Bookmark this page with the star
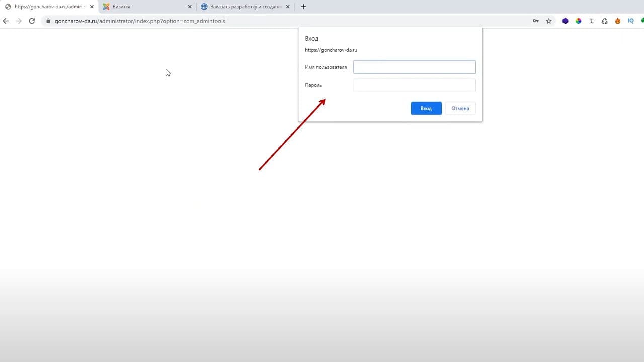The image size is (644, 362). [x=549, y=21]
